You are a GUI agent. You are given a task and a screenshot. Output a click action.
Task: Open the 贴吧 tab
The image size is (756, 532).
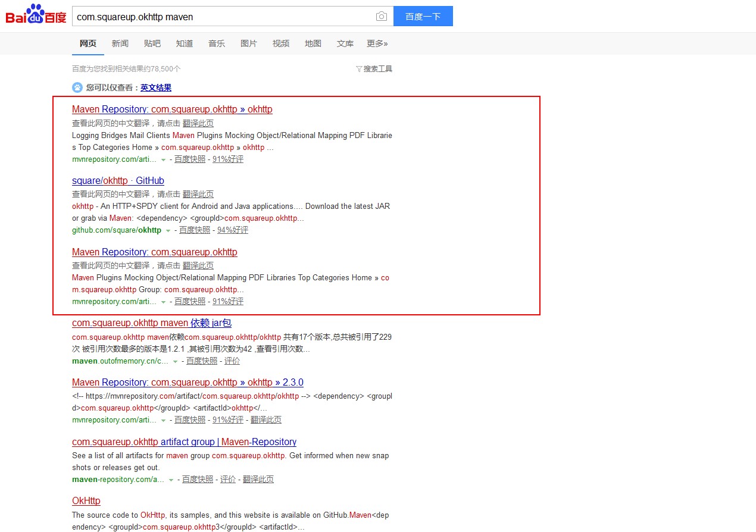(x=152, y=43)
